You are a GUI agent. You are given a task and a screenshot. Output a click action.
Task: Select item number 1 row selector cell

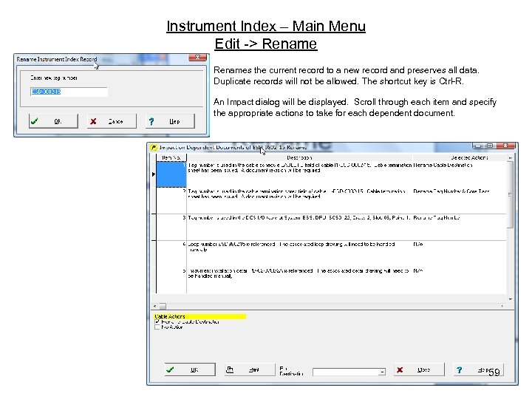pyautogui.click(x=171, y=174)
